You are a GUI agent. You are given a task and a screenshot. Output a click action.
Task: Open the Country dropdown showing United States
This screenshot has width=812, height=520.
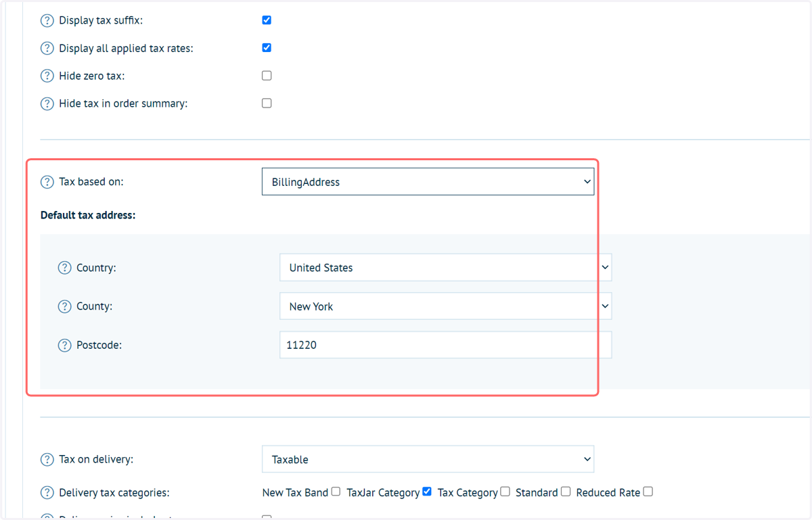[x=445, y=268]
